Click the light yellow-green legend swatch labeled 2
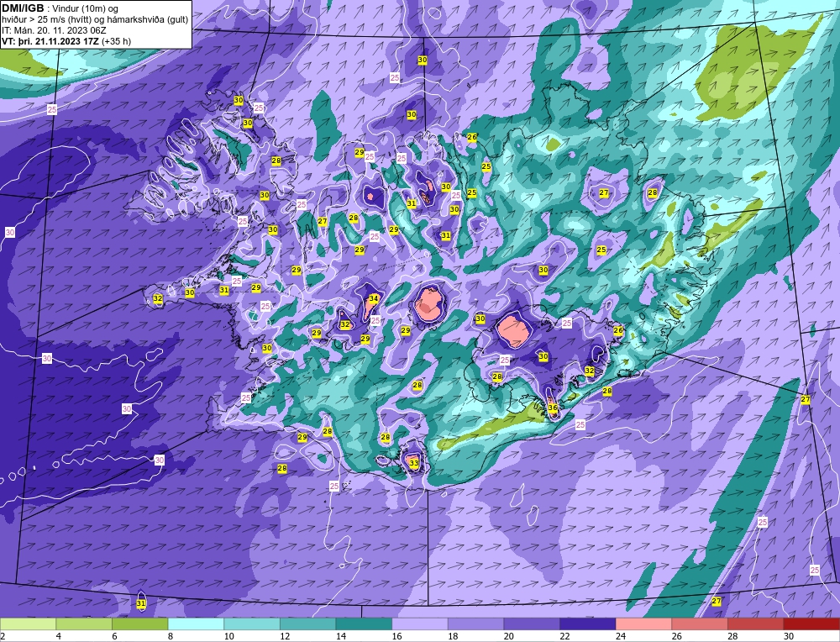 (28, 624)
